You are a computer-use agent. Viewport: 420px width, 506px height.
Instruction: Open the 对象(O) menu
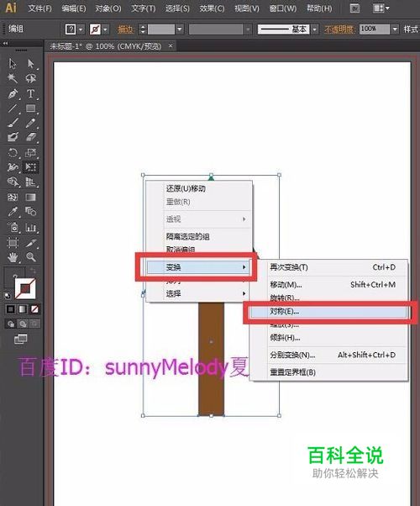pos(108,8)
